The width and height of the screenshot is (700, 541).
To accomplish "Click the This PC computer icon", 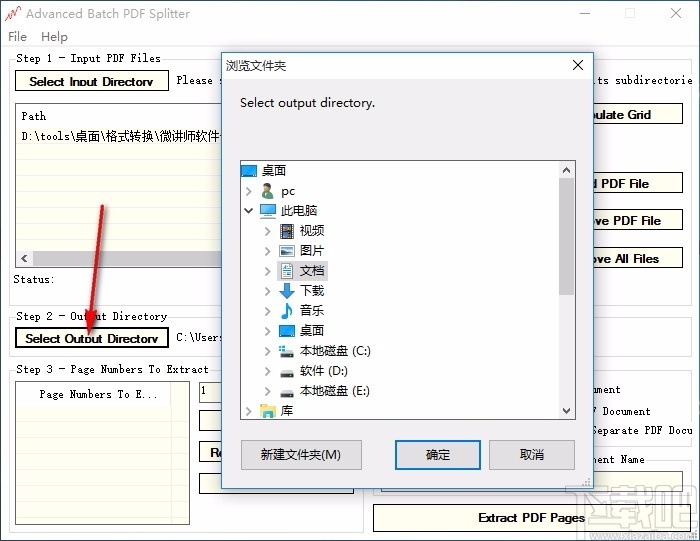I will [268, 211].
